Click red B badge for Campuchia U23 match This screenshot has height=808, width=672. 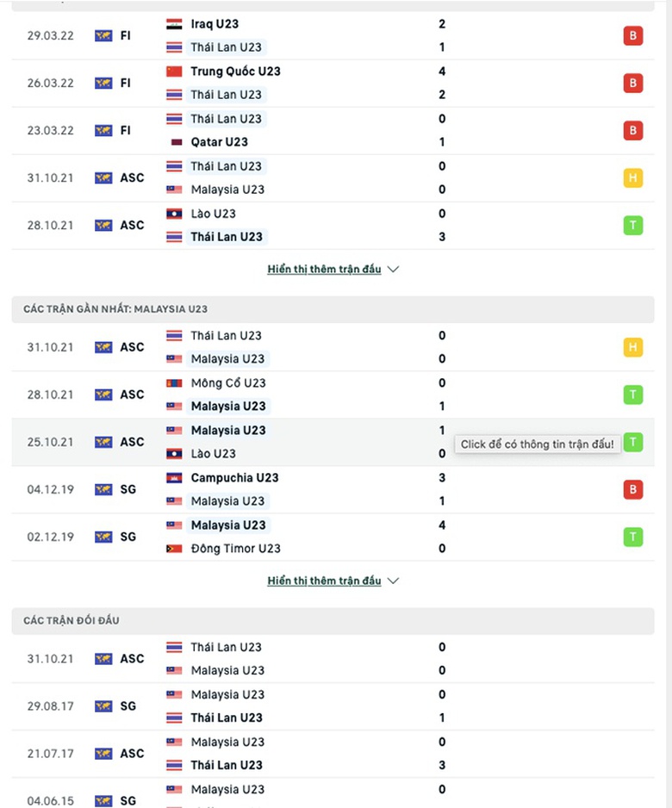633,490
